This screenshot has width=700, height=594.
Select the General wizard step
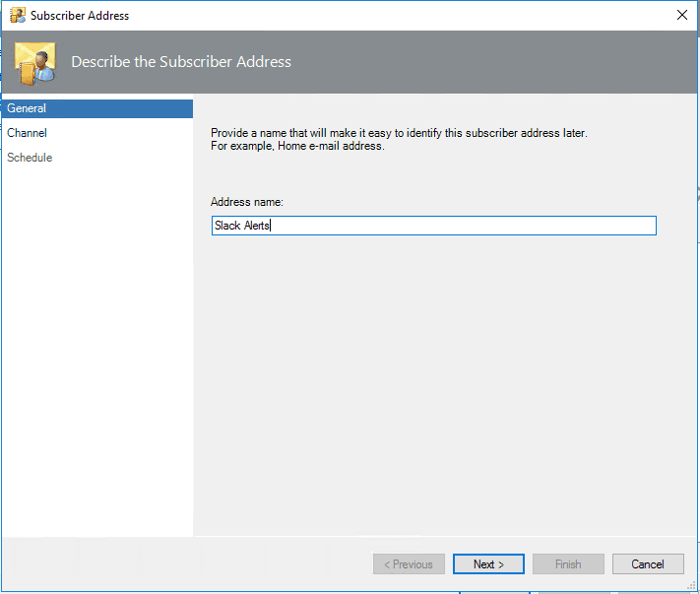pos(97,108)
